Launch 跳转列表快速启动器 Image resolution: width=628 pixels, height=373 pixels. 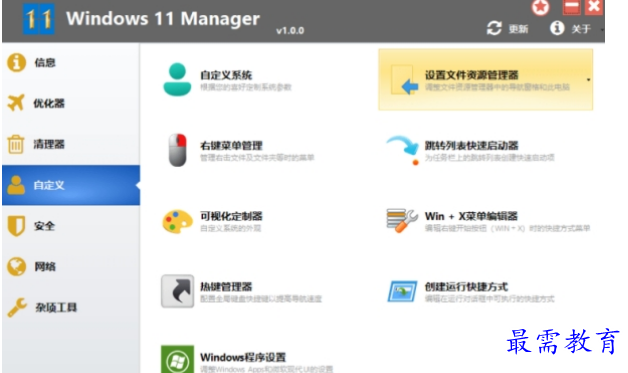tap(471, 150)
